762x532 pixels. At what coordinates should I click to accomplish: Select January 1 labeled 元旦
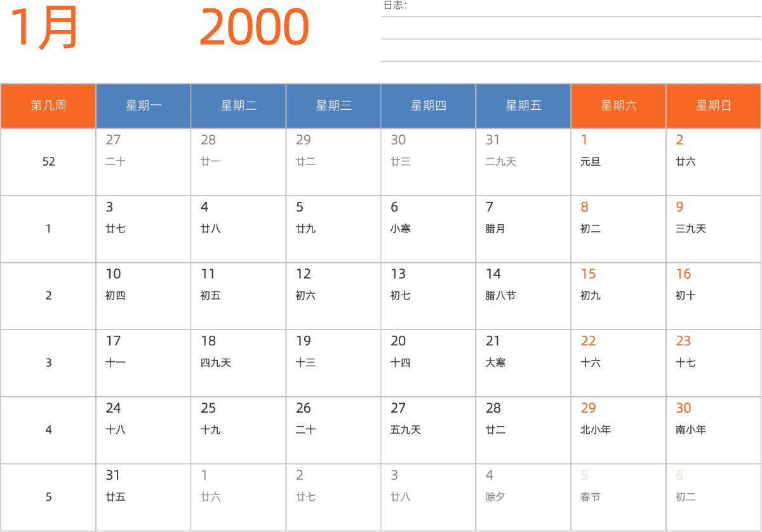(618, 162)
